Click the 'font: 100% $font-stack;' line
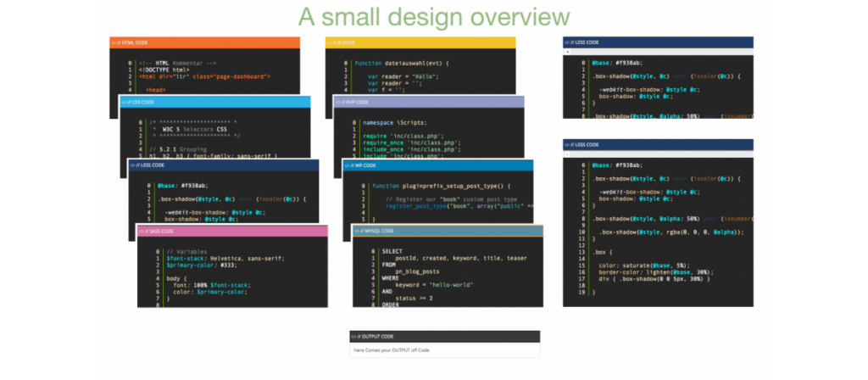868x380 pixels. coord(212,285)
